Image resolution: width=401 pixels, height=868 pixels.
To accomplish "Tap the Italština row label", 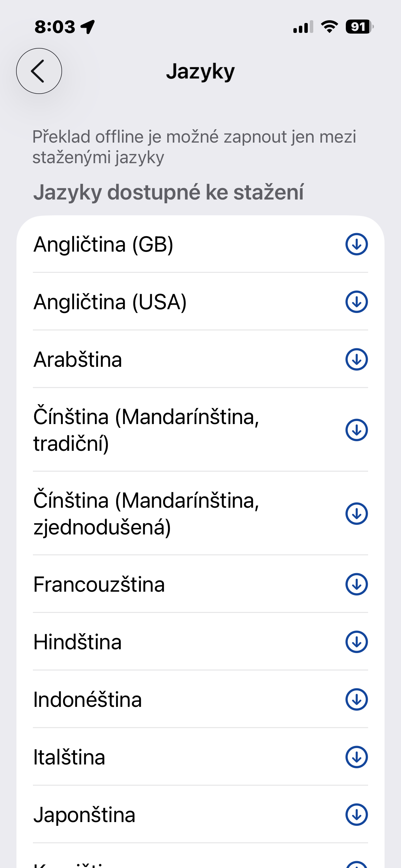I will point(69,757).
